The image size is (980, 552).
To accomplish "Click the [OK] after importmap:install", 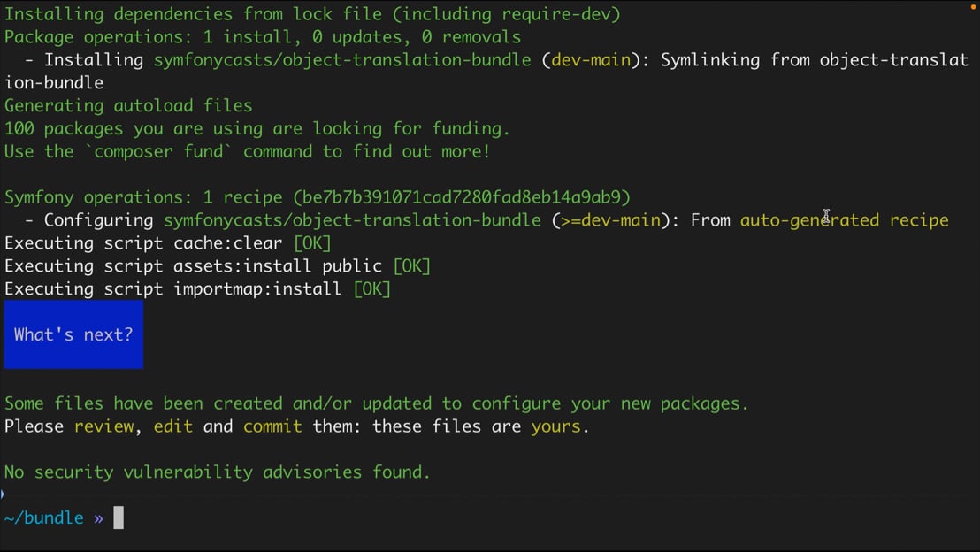I will pyautogui.click(x=371, y=289).
